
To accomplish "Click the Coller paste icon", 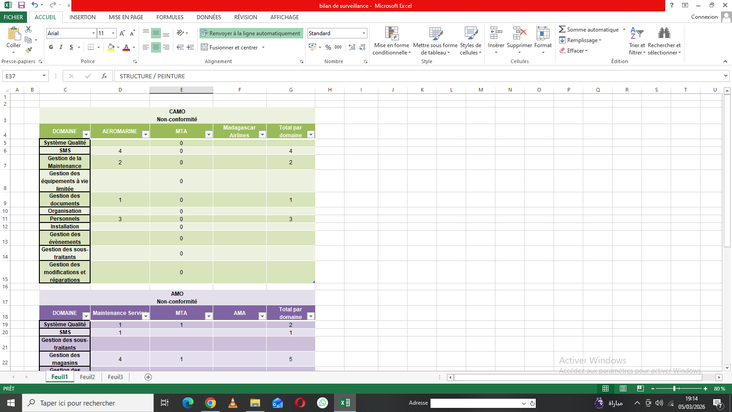I will tap(13, 36).
